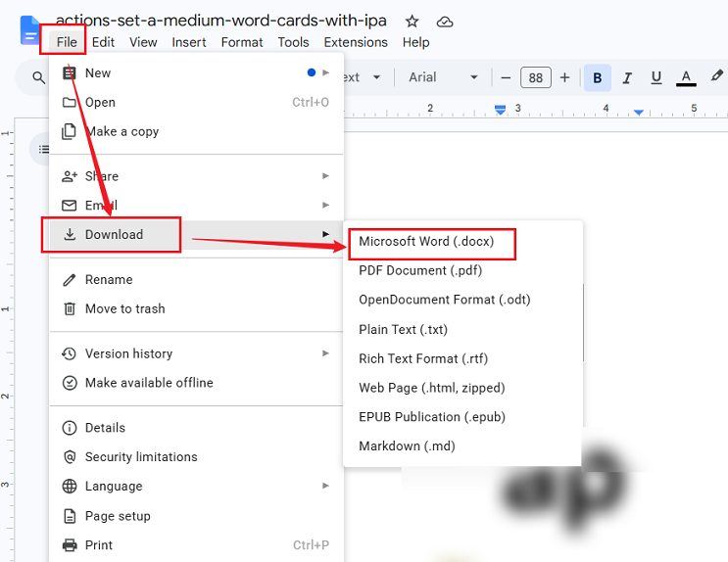This screenshot has width=728, height=562.
Task: Expand the Email submenu
Action: [x=196, y=206]
